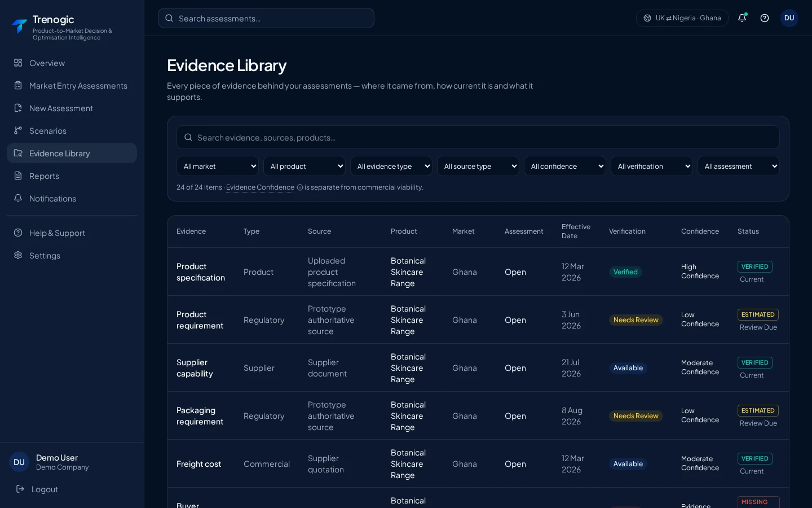Open the All confidence dropdown
The height and width of the screenshot is (508, 812).
coord(565,166)
